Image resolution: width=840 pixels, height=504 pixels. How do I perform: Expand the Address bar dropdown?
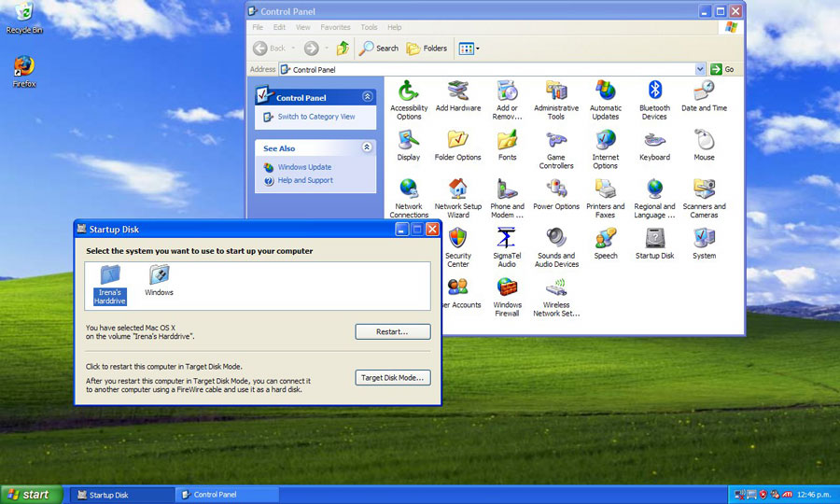700,69
